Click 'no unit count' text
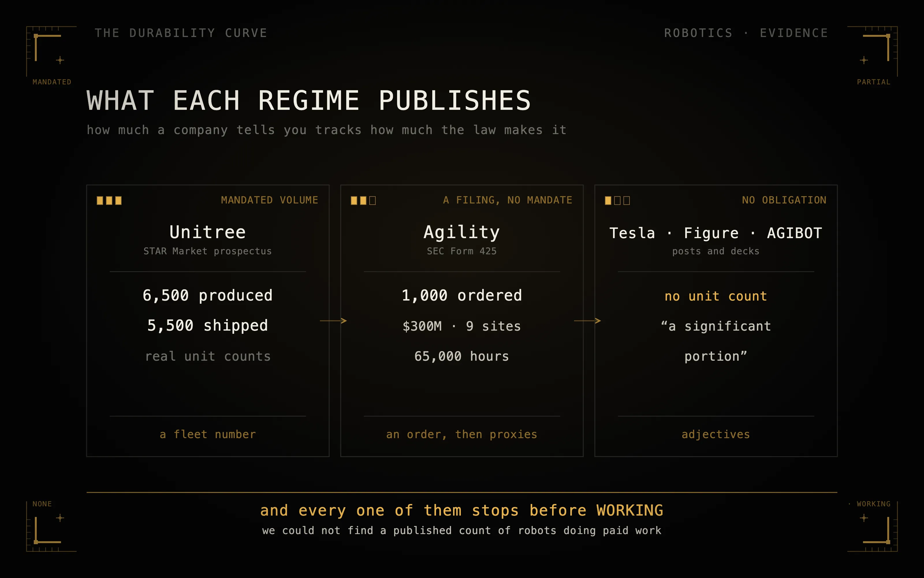 click(x=716, y=296)
